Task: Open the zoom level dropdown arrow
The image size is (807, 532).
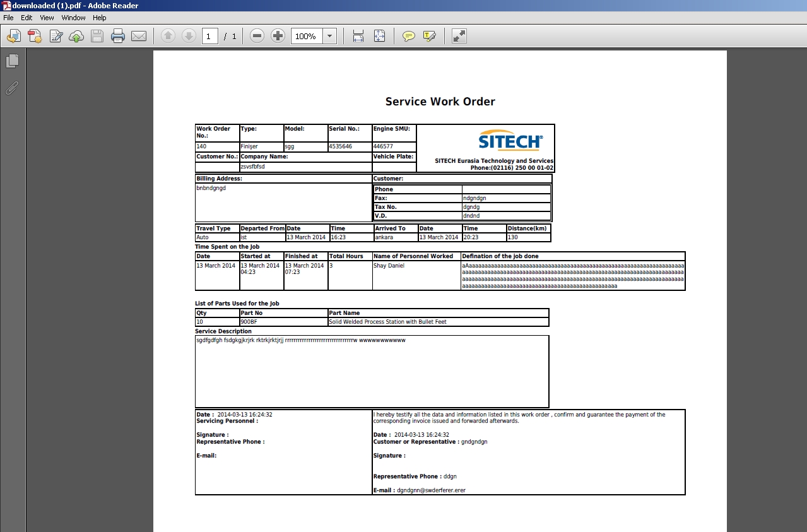Action: point(330,36)
